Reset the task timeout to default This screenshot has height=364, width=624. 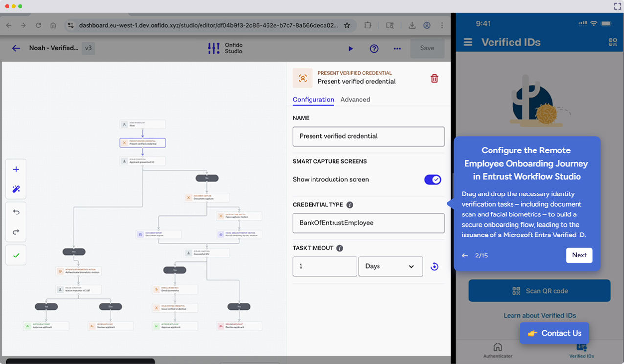coord(435,266)
